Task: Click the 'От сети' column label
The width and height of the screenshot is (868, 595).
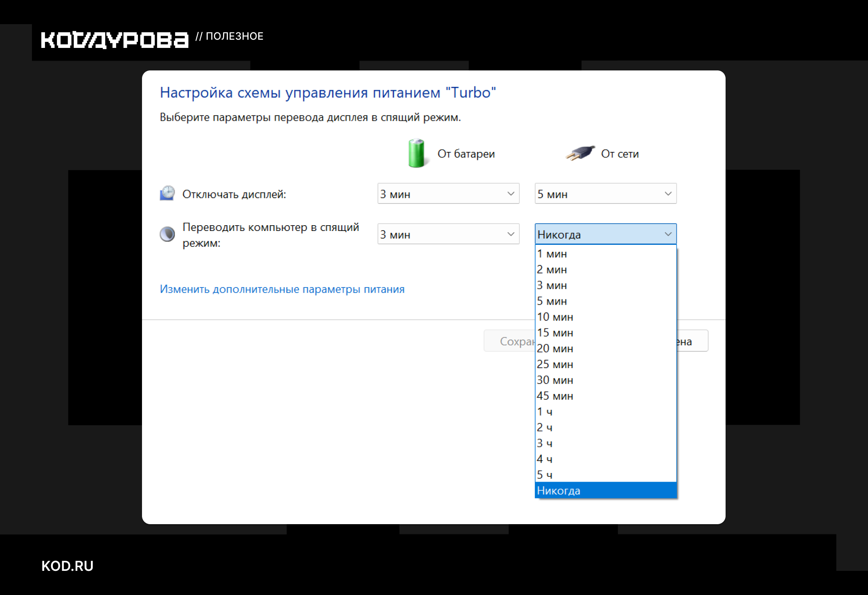Action: point(620,154)
